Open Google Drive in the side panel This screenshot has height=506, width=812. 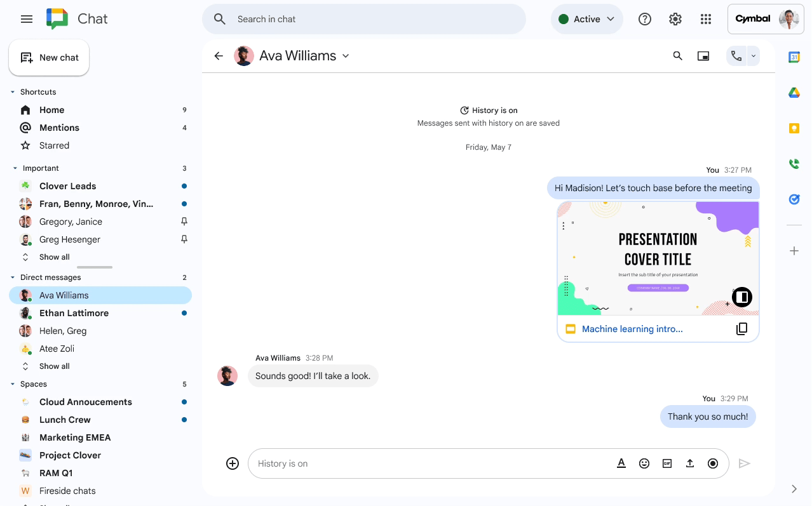click(794, 92)
